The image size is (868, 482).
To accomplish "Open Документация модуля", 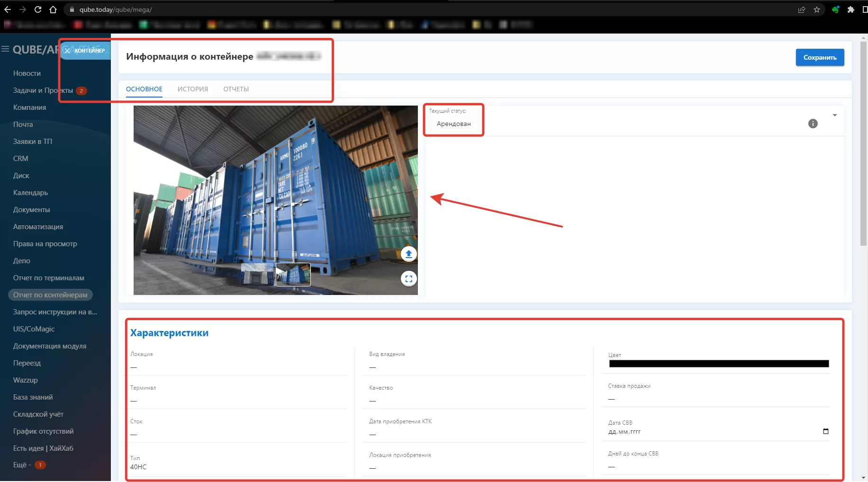I will click(50, 346).
